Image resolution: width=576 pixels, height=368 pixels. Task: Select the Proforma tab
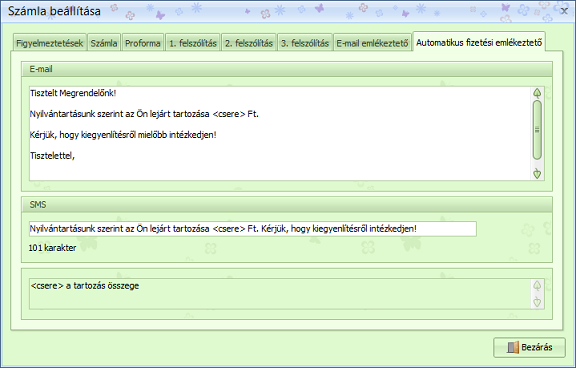(x=143, y=43)
